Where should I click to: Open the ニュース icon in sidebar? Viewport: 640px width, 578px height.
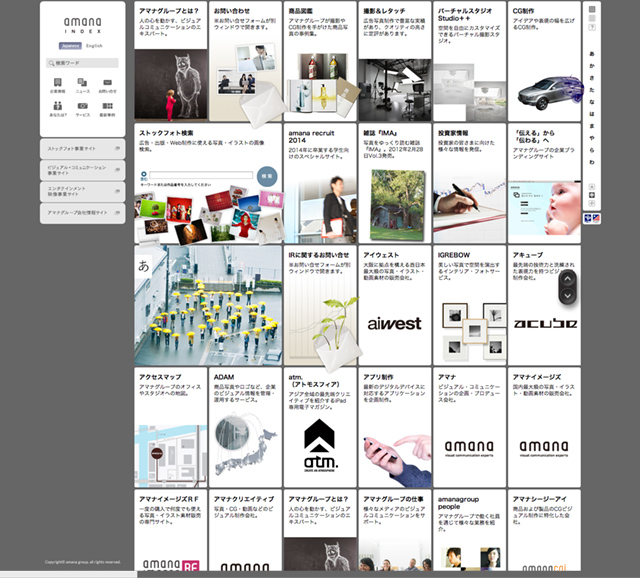pyautogui.click(x=82, y=83)
